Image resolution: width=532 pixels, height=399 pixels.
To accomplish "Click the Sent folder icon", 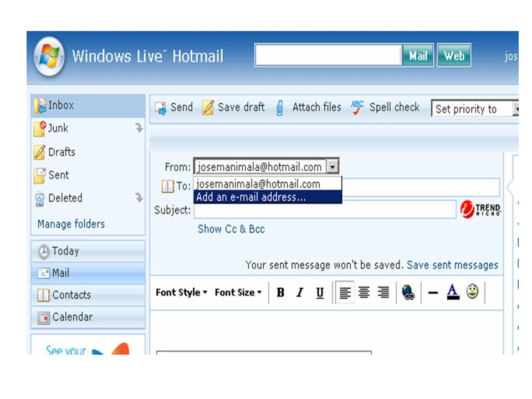I will coord(39,176).
